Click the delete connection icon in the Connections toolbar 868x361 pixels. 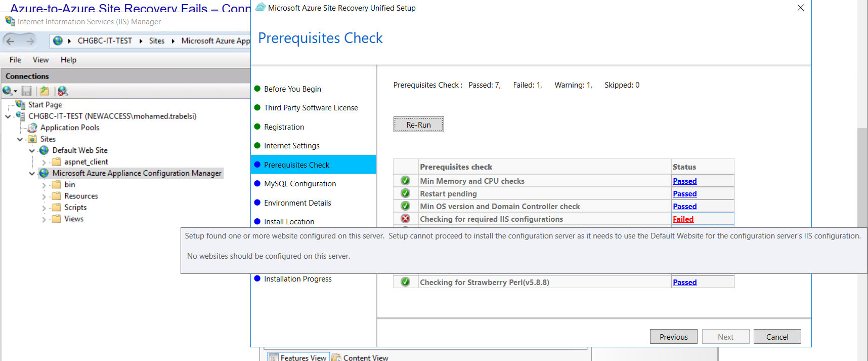pos(63,91)
